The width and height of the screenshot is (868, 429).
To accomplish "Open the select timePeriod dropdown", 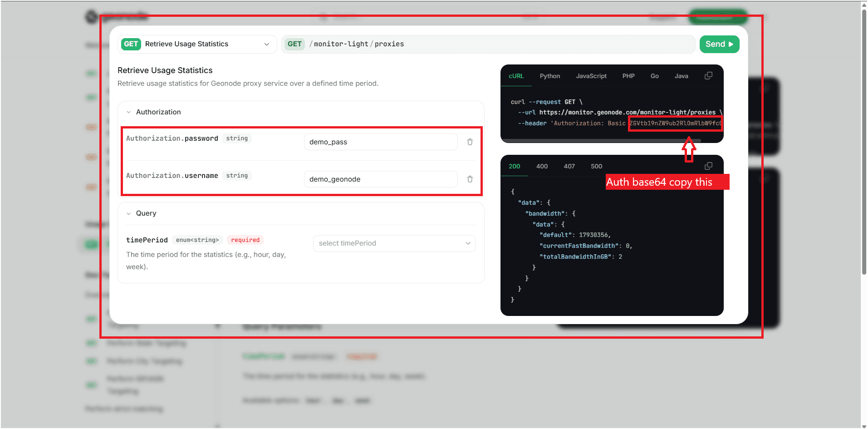I will point(393,243).
